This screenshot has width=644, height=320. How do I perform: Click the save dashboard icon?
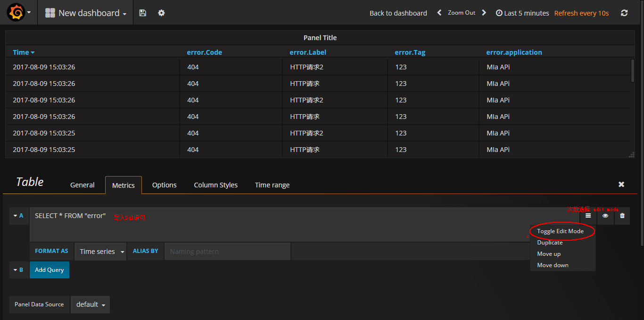(143, 13)
